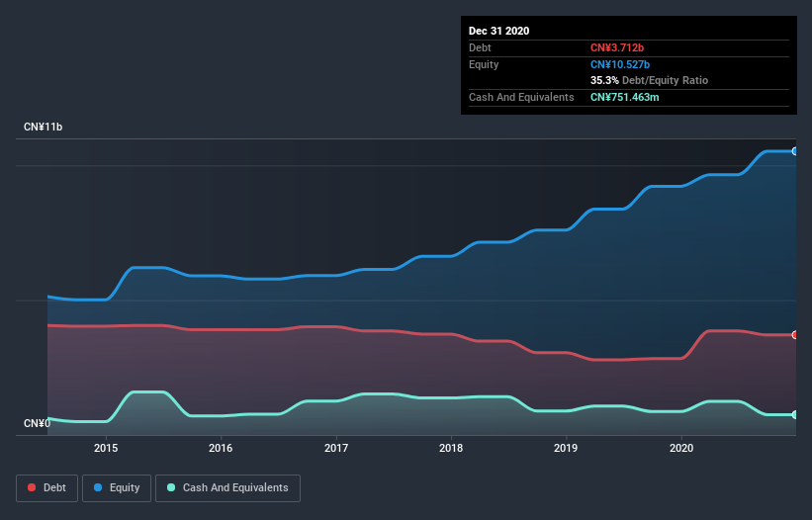Select the Equity endpoint marker for Dec 2020
The height and width of the screenshot is (520, 812).
[795, 151]
